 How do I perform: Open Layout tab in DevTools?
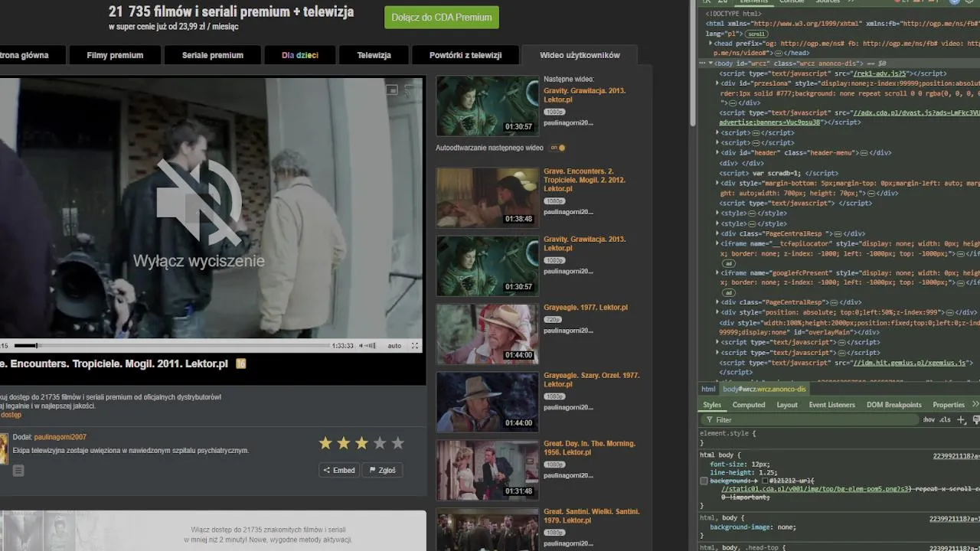click(x=787, y=405)
